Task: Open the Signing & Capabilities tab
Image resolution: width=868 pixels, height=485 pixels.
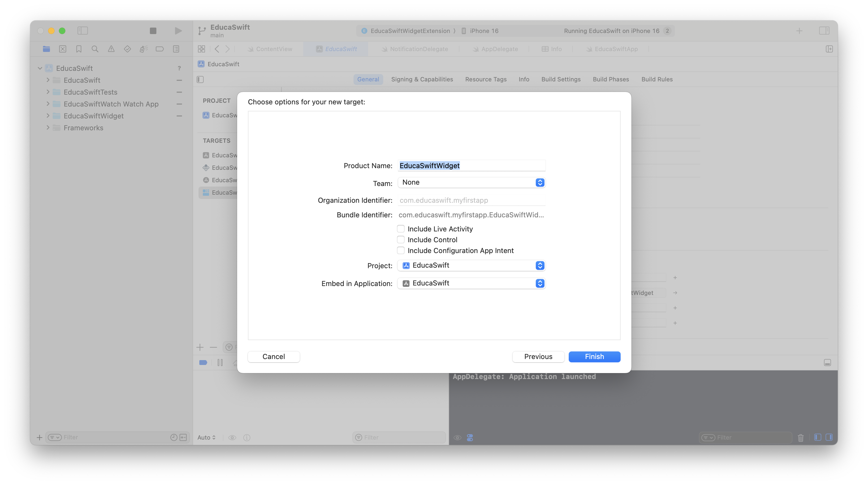Action: (x=422, y=79)
